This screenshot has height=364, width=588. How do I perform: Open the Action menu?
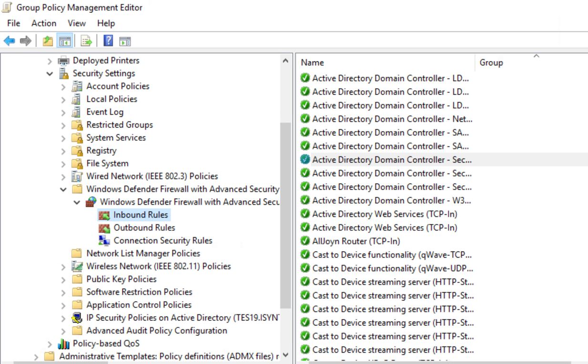[43, 23]
